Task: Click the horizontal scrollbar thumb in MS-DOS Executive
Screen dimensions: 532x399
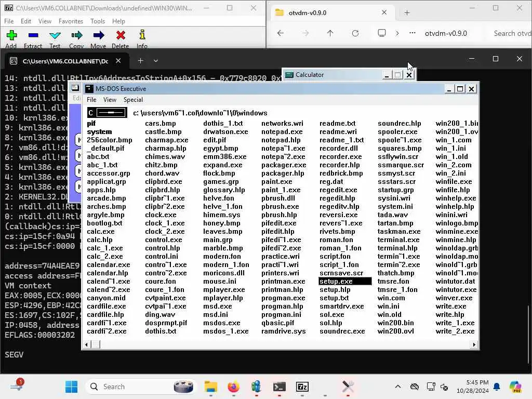Action: coord(96,345)
